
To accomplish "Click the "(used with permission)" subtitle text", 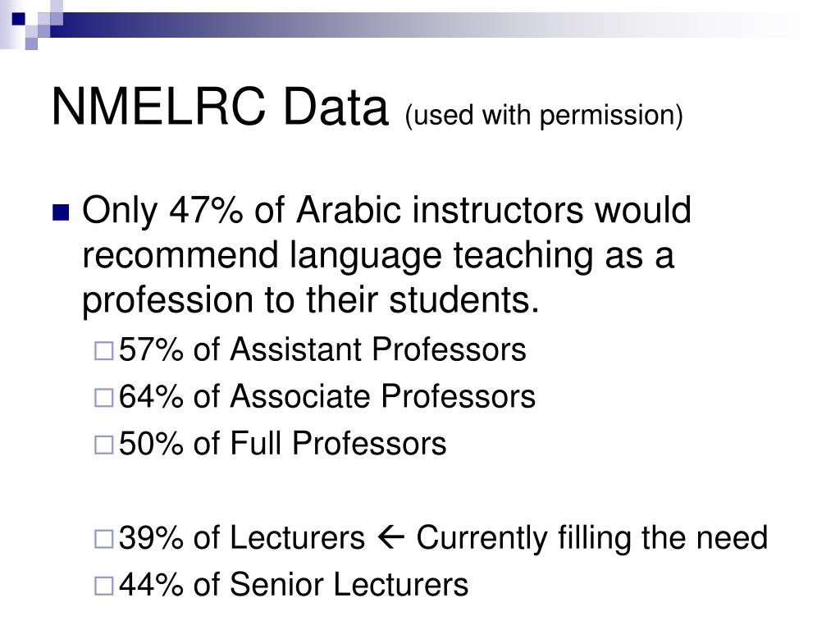I will 544,116.
